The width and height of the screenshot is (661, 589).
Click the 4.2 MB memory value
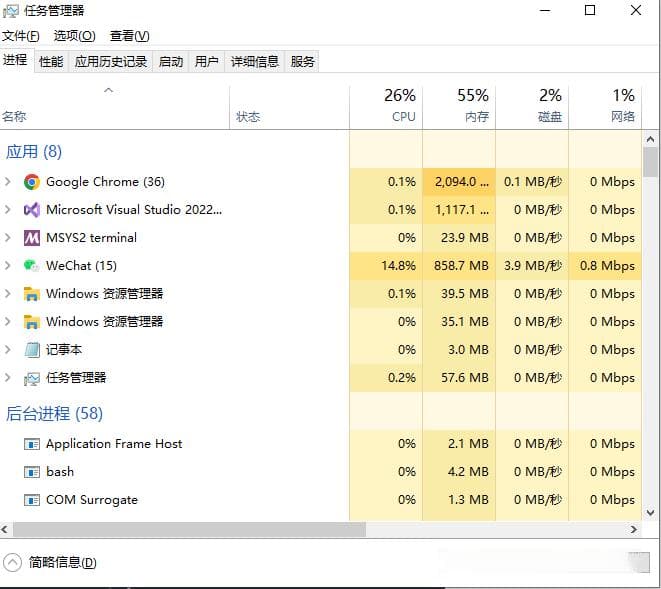(468, 472)
